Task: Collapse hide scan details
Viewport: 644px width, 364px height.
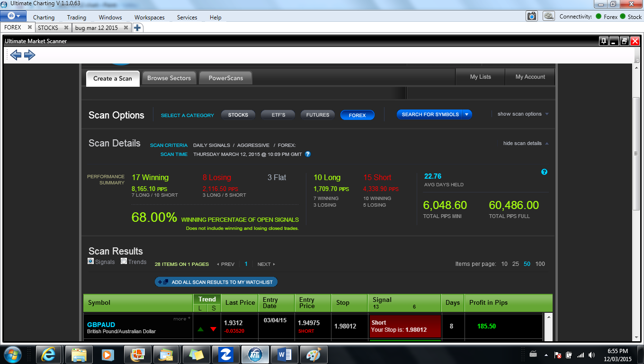Action: 526,143
